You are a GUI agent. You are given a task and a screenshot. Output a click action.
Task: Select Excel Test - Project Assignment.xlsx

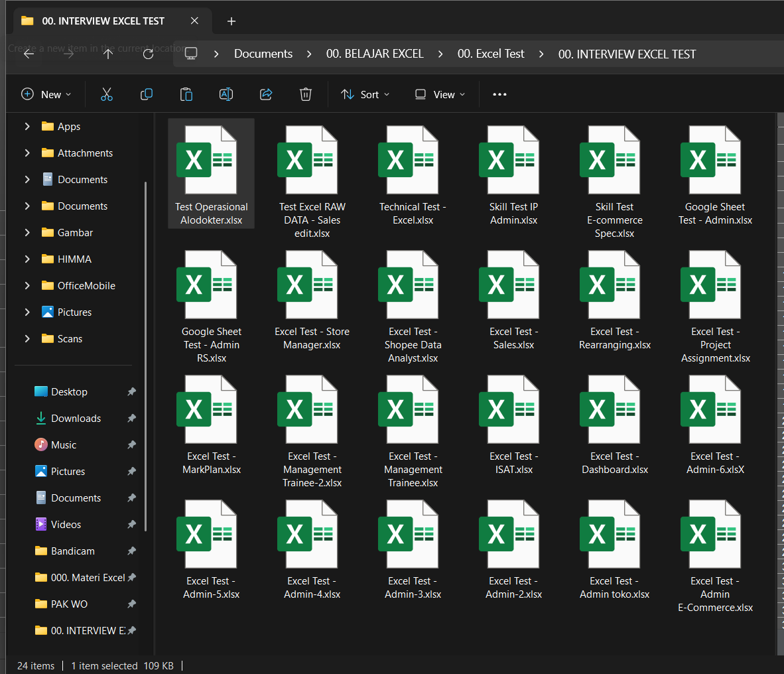pos(715,305)
